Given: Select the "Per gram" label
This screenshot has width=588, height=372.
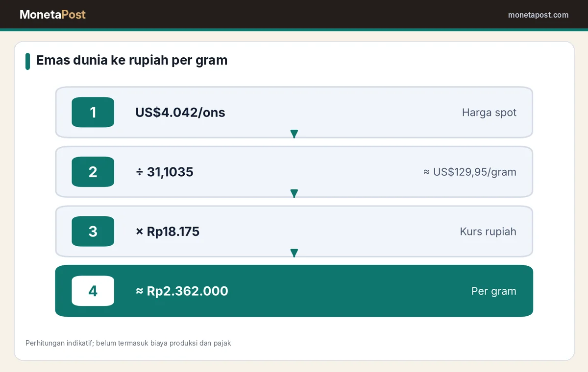Looking at the screenshot, I should coord(494,291).
